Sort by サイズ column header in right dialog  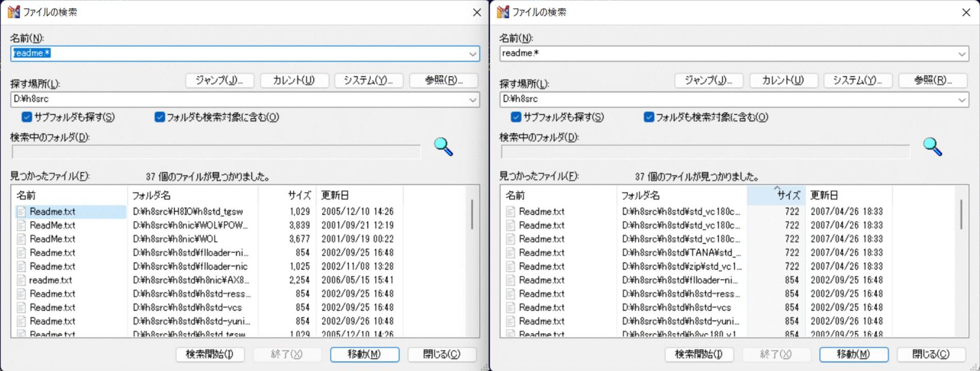tap(776, 195)
